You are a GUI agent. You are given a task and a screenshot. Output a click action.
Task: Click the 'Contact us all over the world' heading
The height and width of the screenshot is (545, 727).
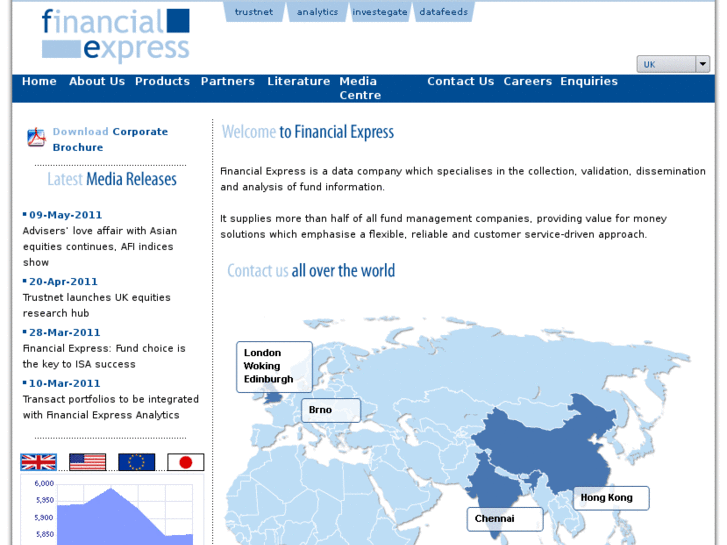[x=311, y=270]
